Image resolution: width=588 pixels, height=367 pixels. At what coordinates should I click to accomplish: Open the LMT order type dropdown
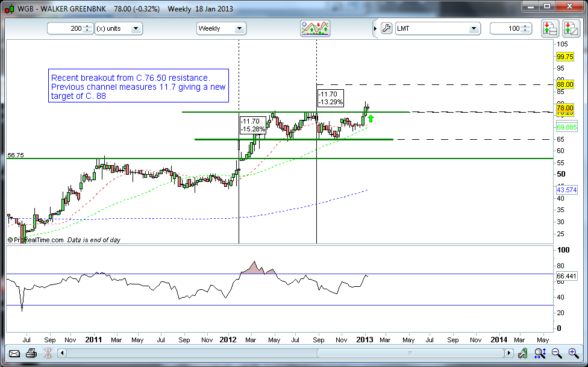(437, 28)
